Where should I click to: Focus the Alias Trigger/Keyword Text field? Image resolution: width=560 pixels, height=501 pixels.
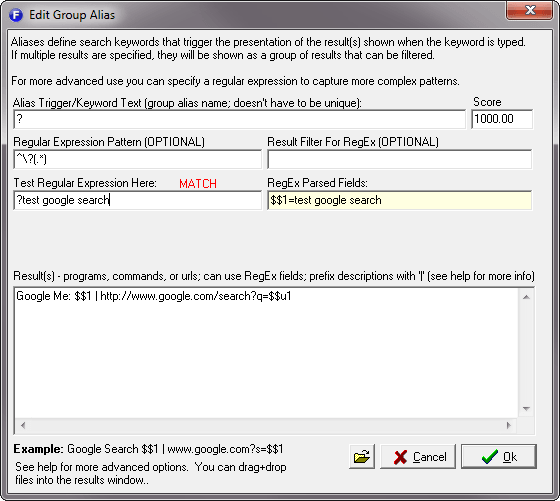coord(240,119)
